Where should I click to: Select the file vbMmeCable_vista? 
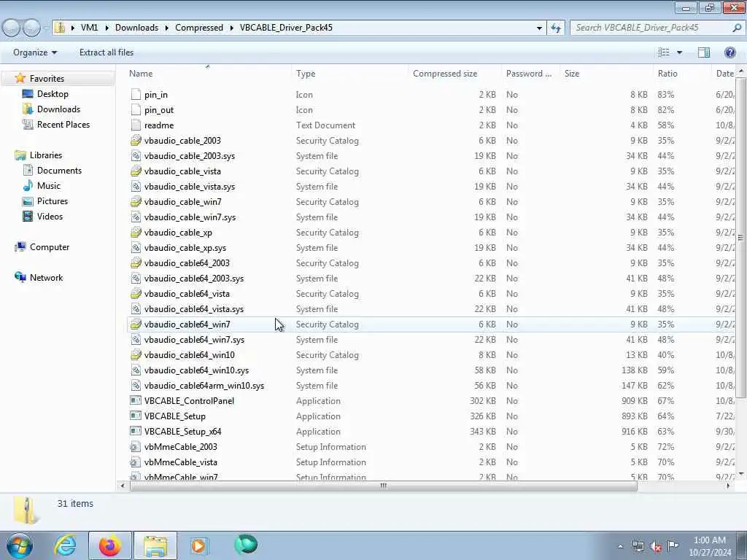coord(181,462)
